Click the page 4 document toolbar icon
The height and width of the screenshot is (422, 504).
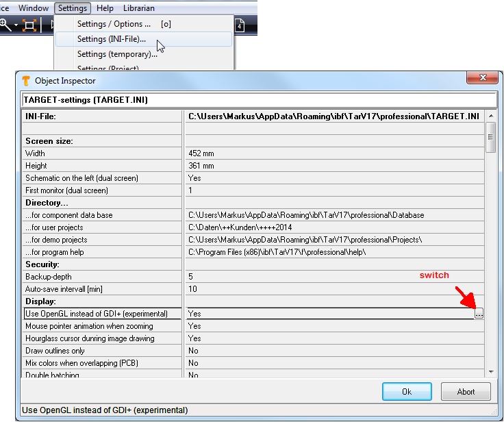[241, 25]
